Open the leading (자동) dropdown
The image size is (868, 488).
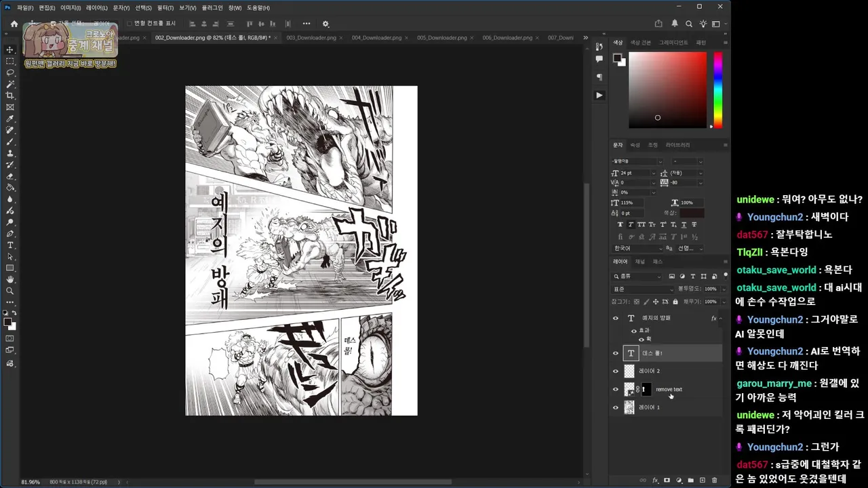pyautogui.click(x=701, y=173)
